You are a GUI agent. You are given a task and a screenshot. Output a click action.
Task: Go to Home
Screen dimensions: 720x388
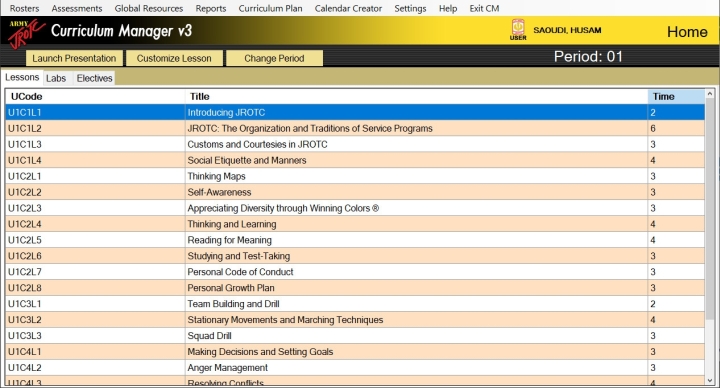tap(687, 32)
